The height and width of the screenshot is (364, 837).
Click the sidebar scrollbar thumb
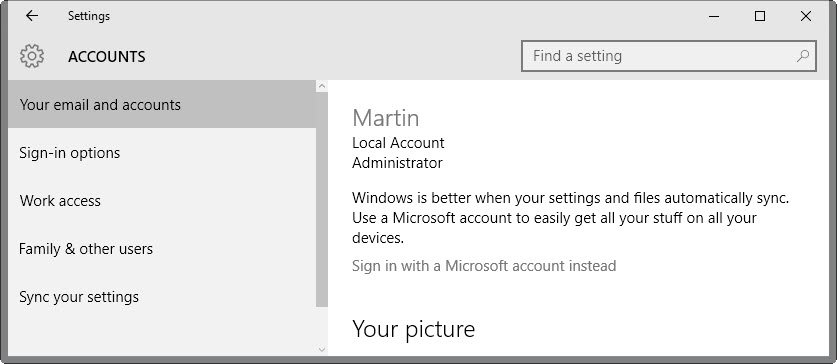click(322, 199)
